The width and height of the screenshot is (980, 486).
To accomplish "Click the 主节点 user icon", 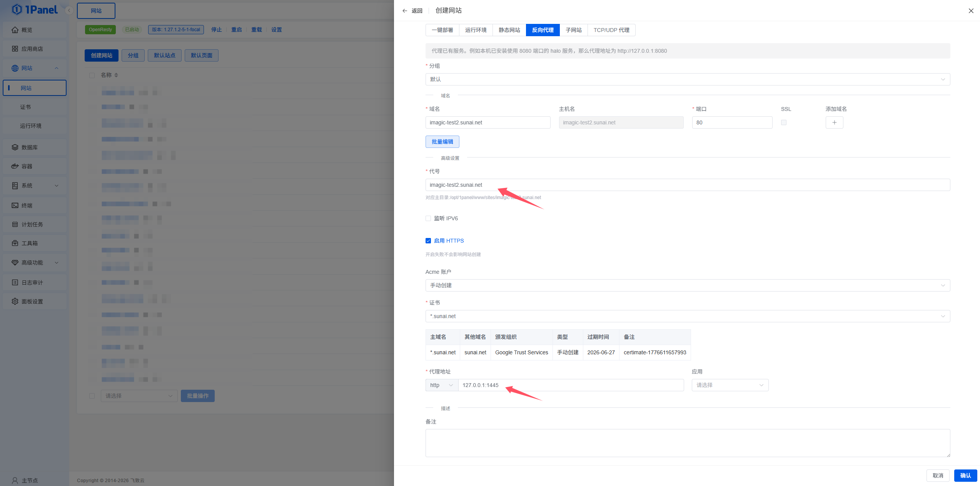I will (15, 480).
